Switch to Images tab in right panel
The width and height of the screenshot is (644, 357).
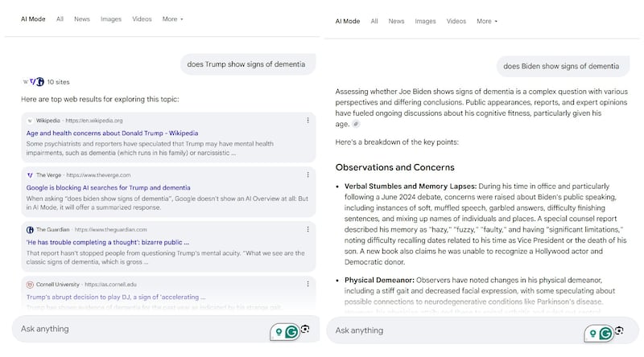(426, 22)
